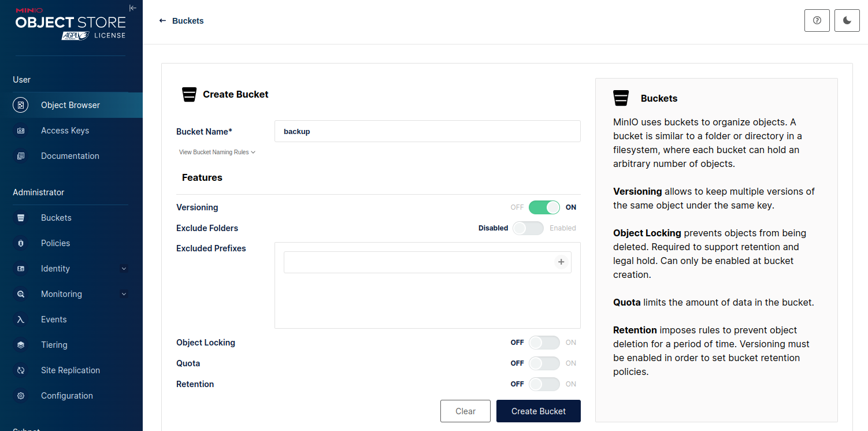Image resolution: width=868 pixels, height=431 pixels.
Task: Click the sidebar collapse arrow icon
Action: pos(133,8)
